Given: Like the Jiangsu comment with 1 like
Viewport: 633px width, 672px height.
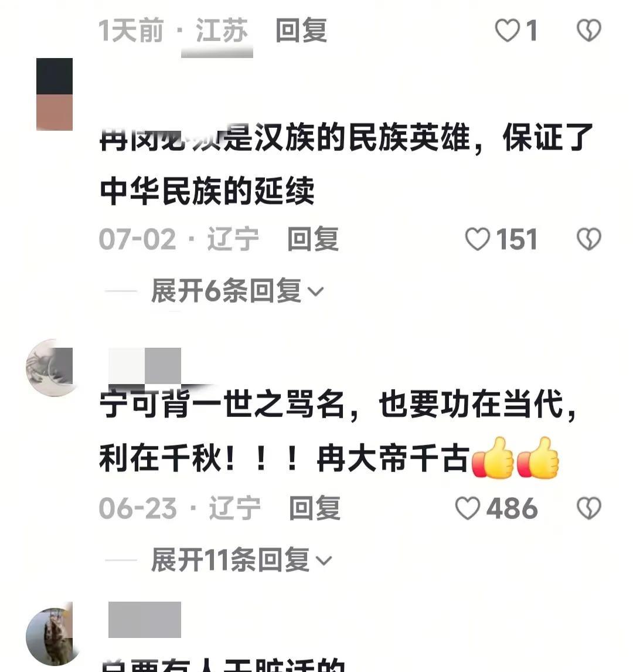Looking at the screenshot, I should 507,30.
